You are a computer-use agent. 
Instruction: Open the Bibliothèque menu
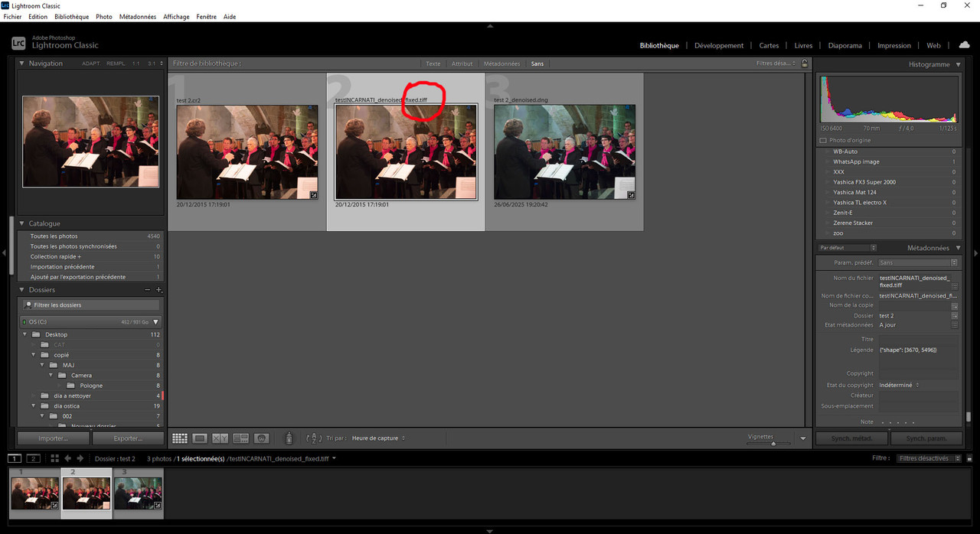click(x=72, y=17)
